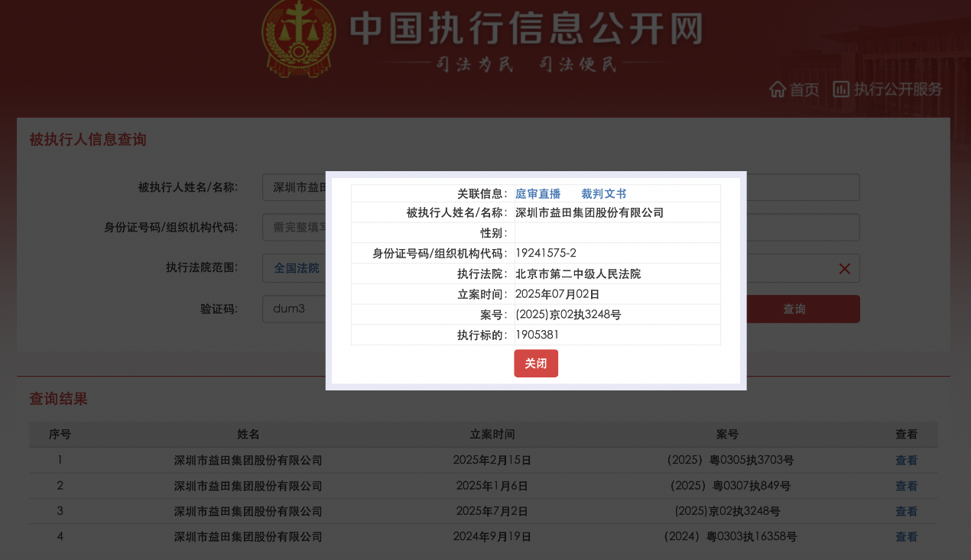Screen dimensions: 971x560
Task: Click the 案号 column header
Action: click(727, 435)
